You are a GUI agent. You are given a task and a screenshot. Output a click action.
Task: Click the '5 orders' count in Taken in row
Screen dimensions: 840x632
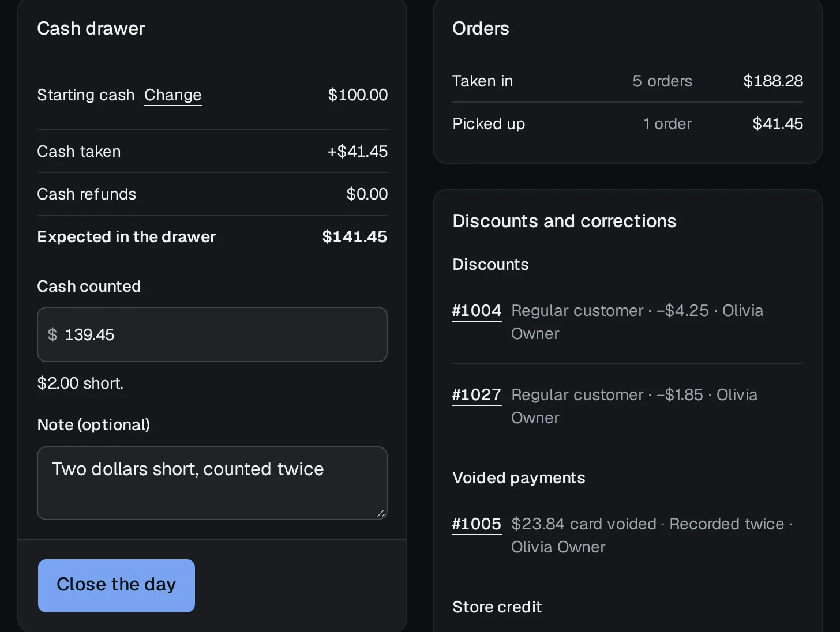pos(662,81)
